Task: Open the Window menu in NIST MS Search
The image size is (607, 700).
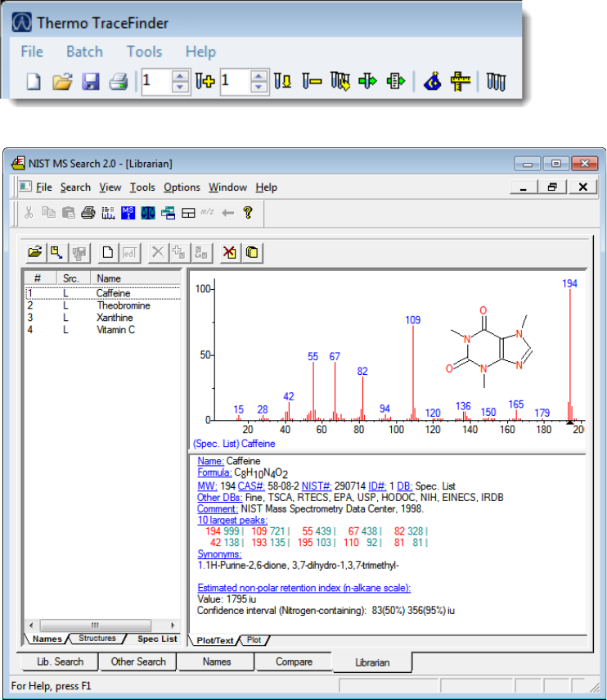Action: point(227,187)
